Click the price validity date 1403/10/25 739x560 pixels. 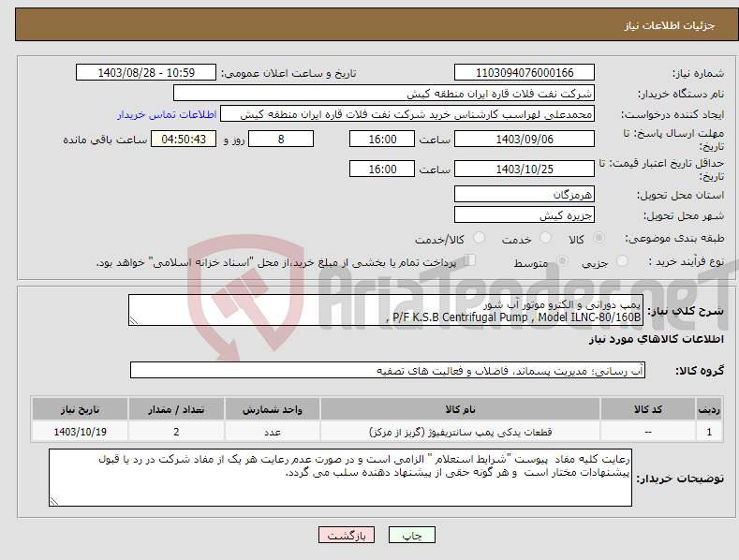coord(525,169)
